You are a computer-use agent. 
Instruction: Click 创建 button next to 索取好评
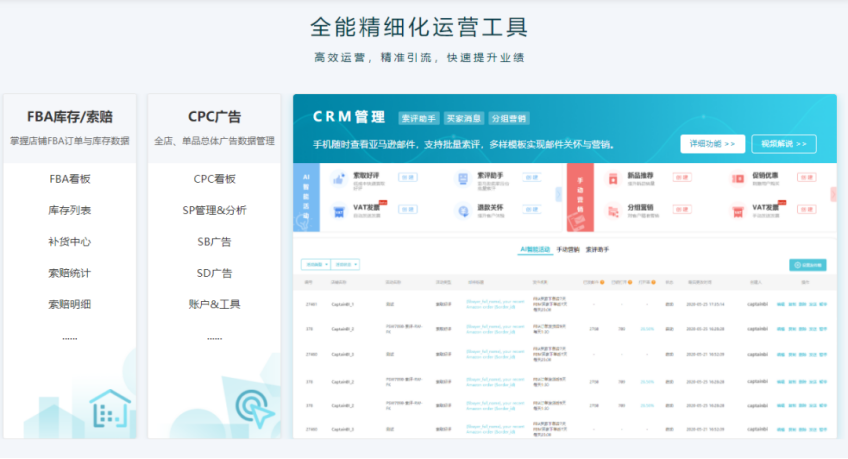408,177
